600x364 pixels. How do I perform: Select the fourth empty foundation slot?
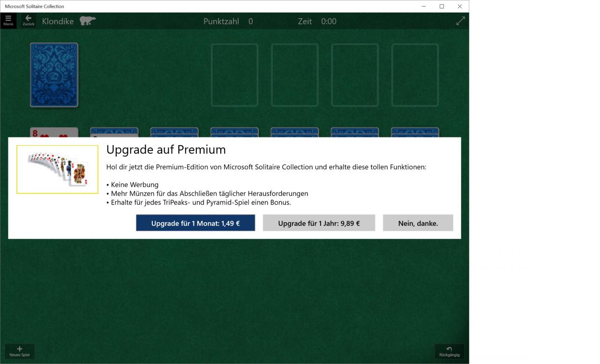click(x=415, y=75)
